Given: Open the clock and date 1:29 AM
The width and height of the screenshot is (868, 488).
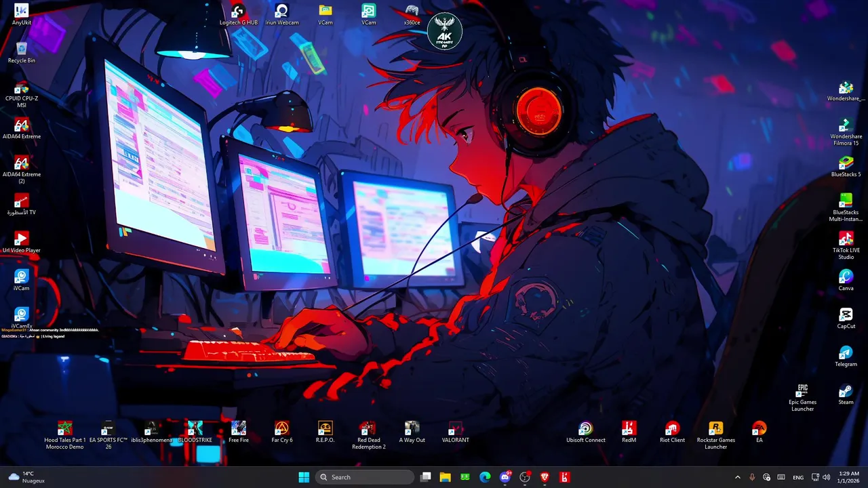Looking at the screenshot, I should click(x=849, y=477).
